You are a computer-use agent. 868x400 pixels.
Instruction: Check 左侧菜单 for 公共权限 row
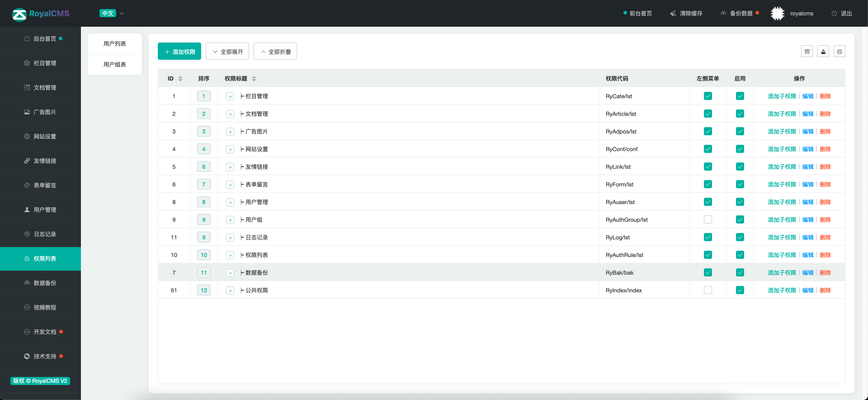click(x=708, y=290)
